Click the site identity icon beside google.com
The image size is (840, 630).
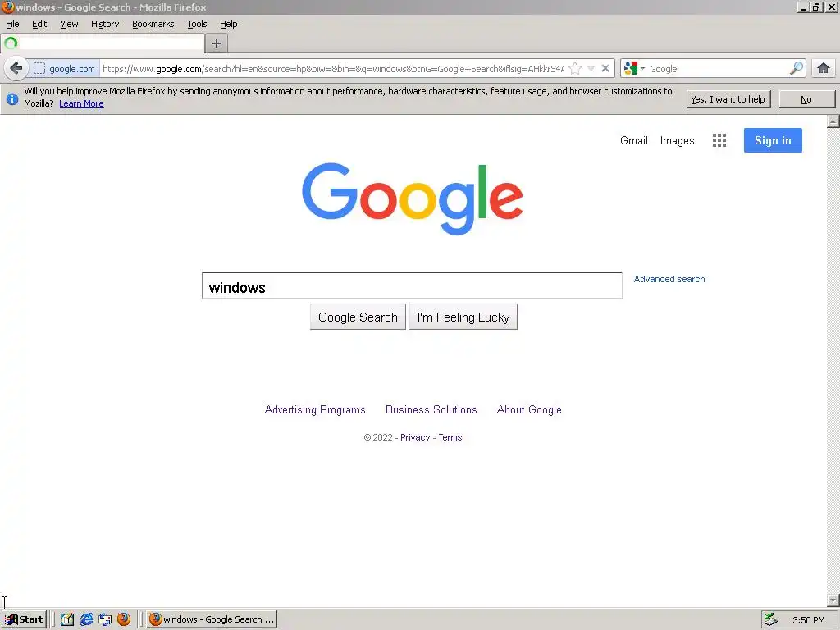tap(39, 69)
